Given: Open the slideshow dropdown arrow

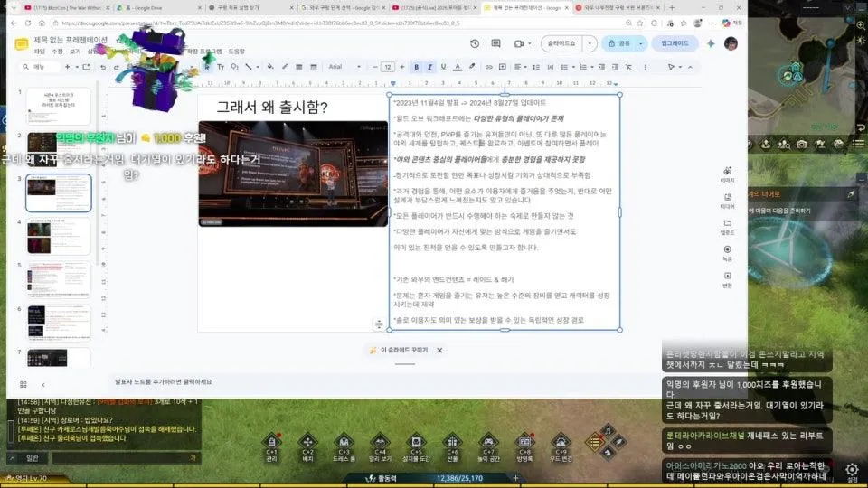Looking at the screenshot, I should (x=590, y=43).
